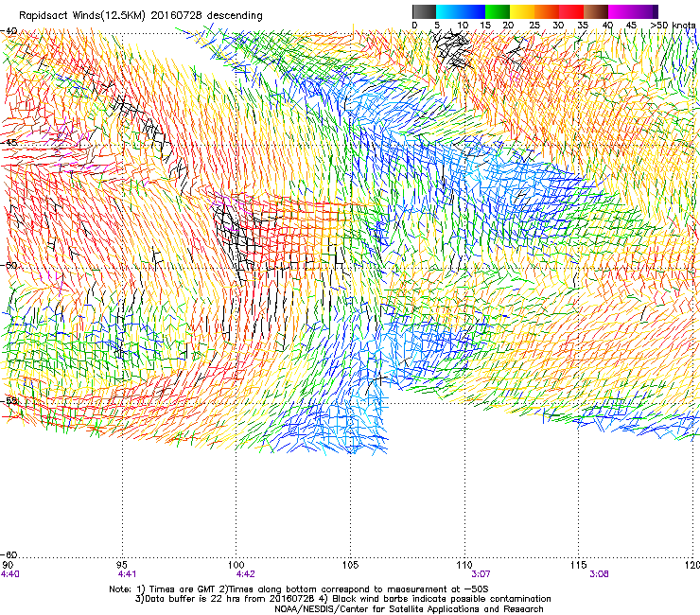
Task: Click the '110' longitude axis label
Action: (464, 566)
